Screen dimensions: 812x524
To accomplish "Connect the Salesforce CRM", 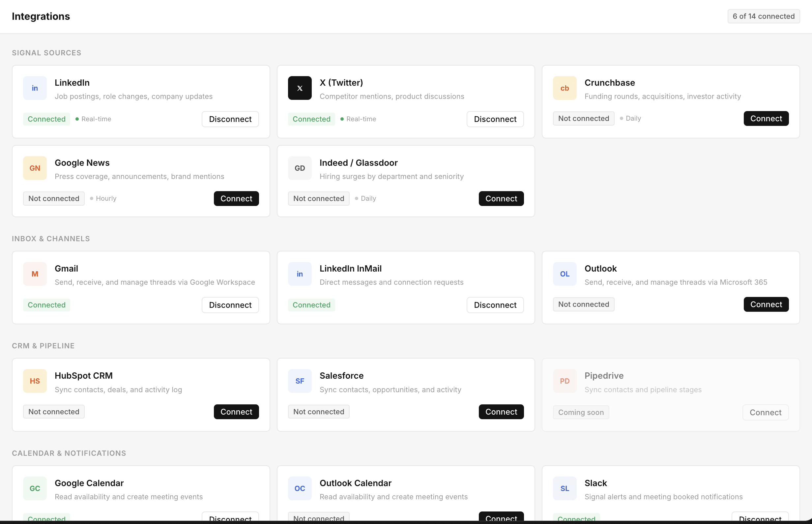I will (x=501, y=412).
